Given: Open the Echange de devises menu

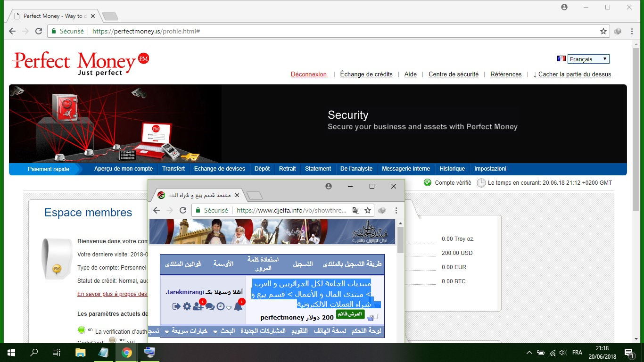Looking at the screenshot, I should click(x=220, y=169).
